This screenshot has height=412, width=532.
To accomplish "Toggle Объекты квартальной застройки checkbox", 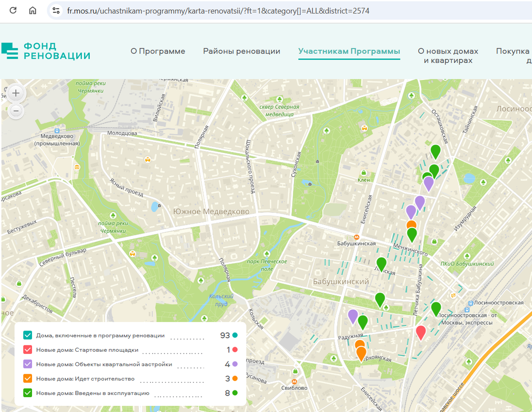I will coord(27,364).
